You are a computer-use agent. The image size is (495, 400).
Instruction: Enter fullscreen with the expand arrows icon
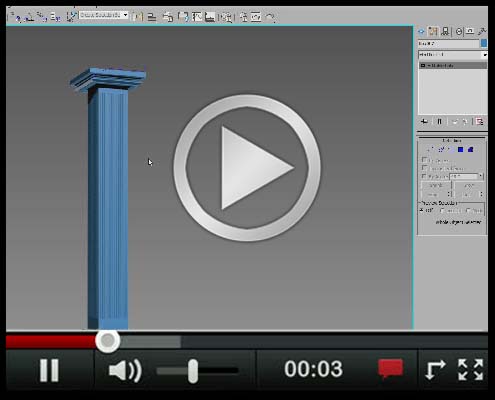pyautogui.click(x=471, y=370)
